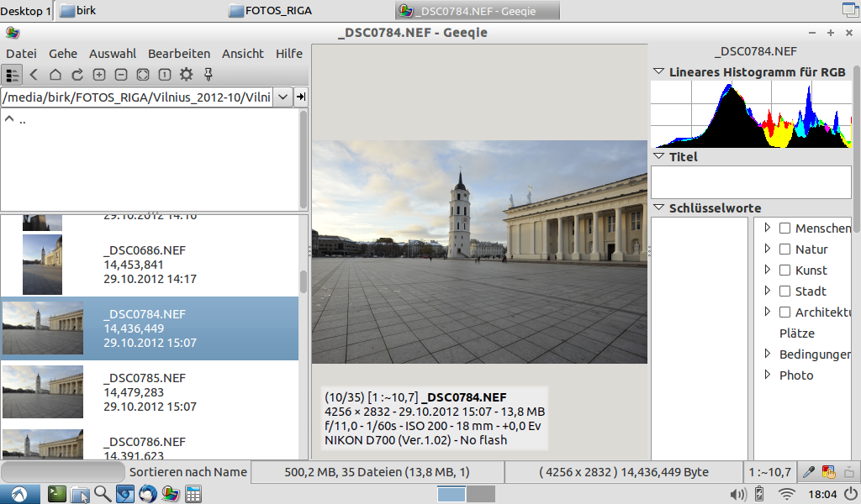Expand the Architektur keyword tree node
Image resolution: width=861 pixels, height=504 pixels.
768,312
